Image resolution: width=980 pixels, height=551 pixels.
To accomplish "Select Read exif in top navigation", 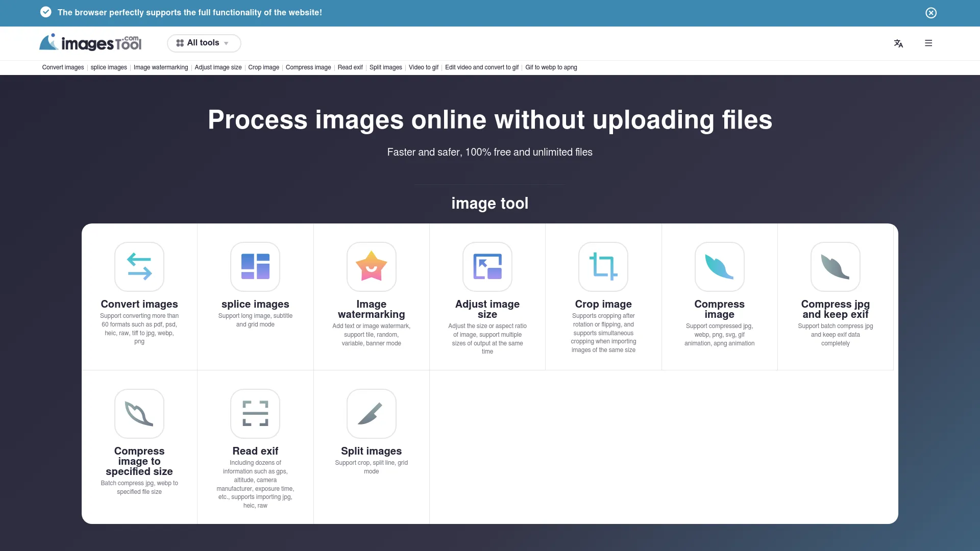I will pos(350,67).
